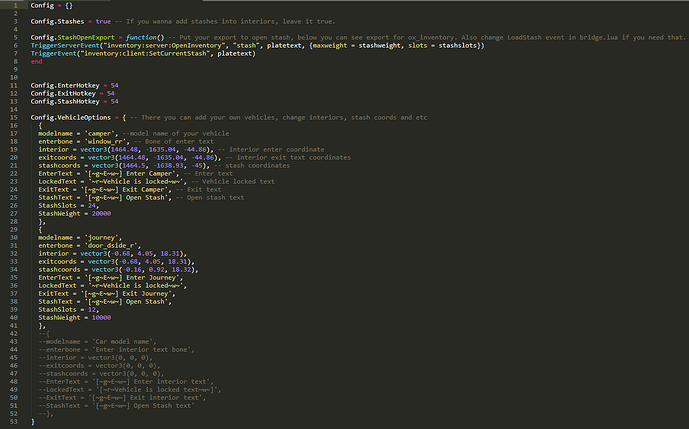Click the StashSlots value 12
689x429 pixels.
(92, 309)
